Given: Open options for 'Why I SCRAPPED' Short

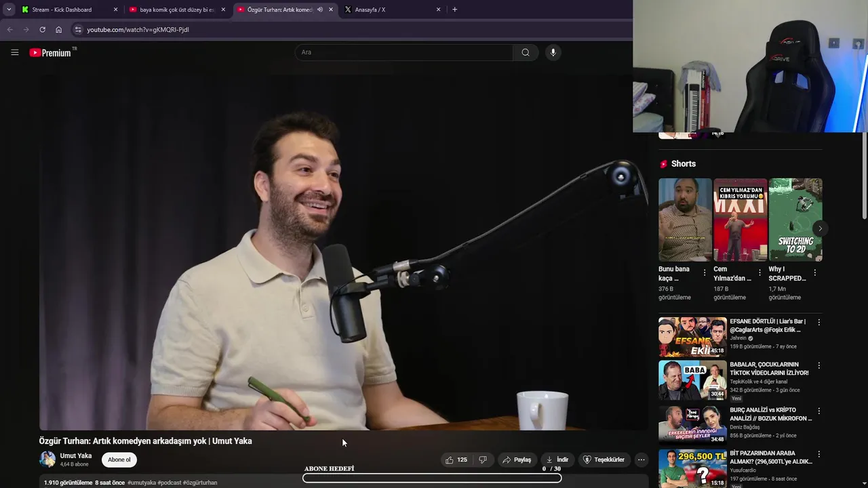Looking at the screenshot, I should (x=814, y=272).
